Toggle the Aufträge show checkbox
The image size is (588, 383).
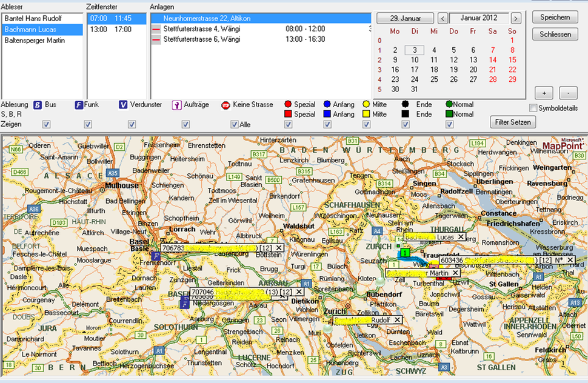pos(185,124)
